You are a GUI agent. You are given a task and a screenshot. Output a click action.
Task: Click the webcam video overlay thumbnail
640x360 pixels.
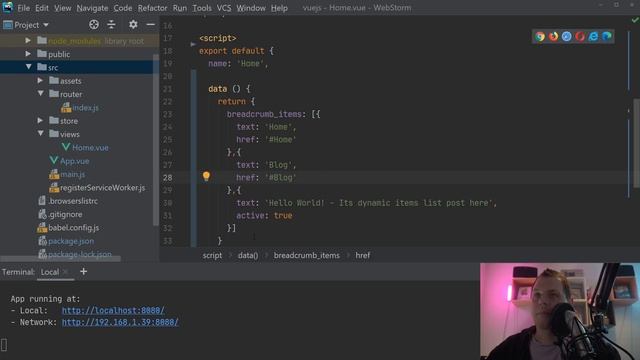tap(560, 311)
